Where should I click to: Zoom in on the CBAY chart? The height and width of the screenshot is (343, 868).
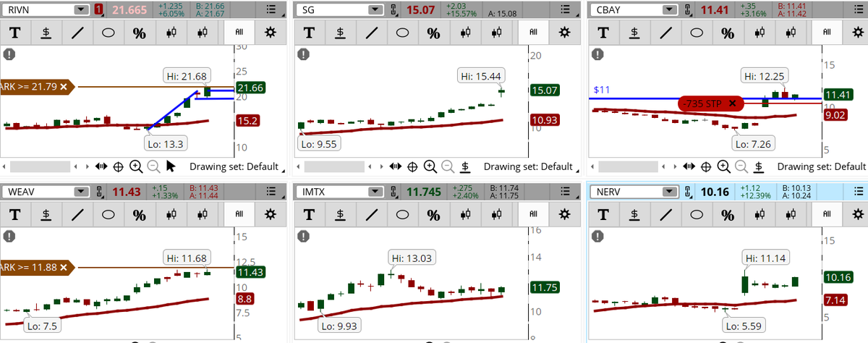click(725, 166)
